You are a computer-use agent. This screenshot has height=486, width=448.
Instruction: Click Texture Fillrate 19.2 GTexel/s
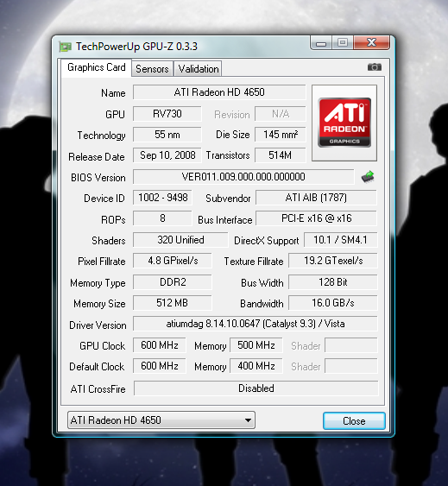[x=333, y=261]
